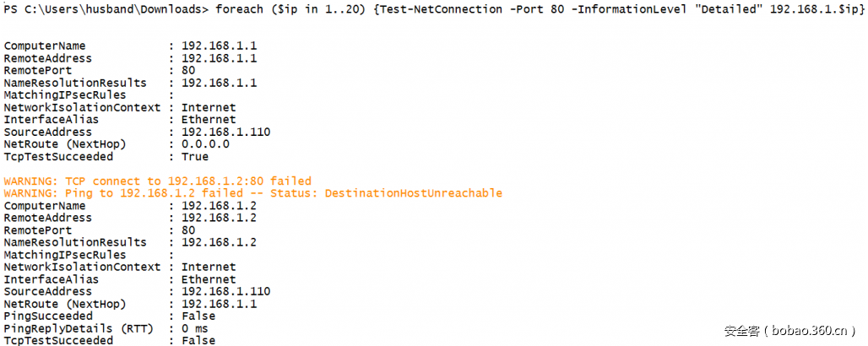This screenshot has width=868, height=346.
Task: Click the PingSucceeded False value
Action: point(198,316)
